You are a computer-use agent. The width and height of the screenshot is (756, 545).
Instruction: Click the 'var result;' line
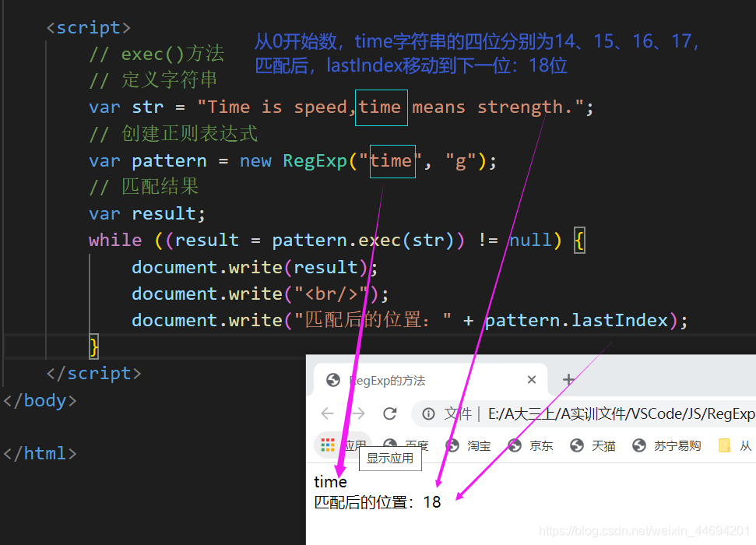click(147, 213)
